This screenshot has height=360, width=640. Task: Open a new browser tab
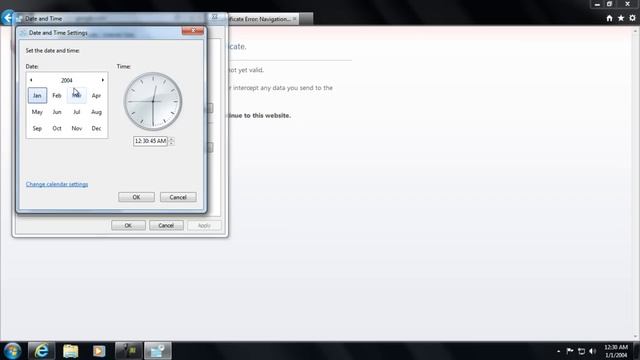click(306, 19)
